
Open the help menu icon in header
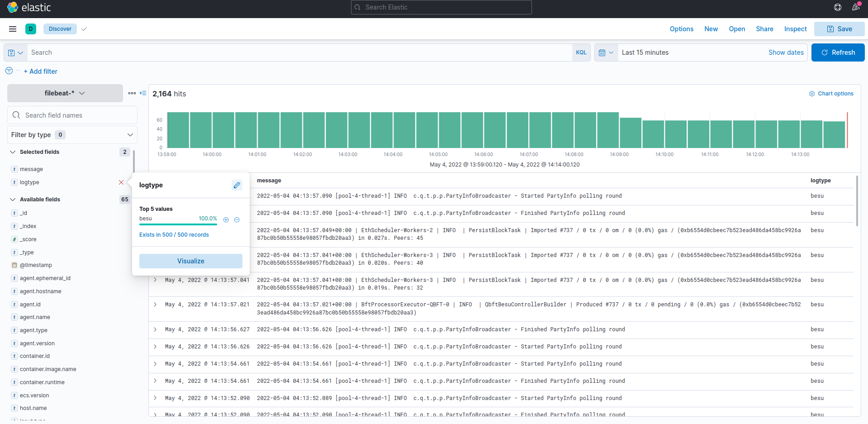pyautogui.click(x=837, y=7)
